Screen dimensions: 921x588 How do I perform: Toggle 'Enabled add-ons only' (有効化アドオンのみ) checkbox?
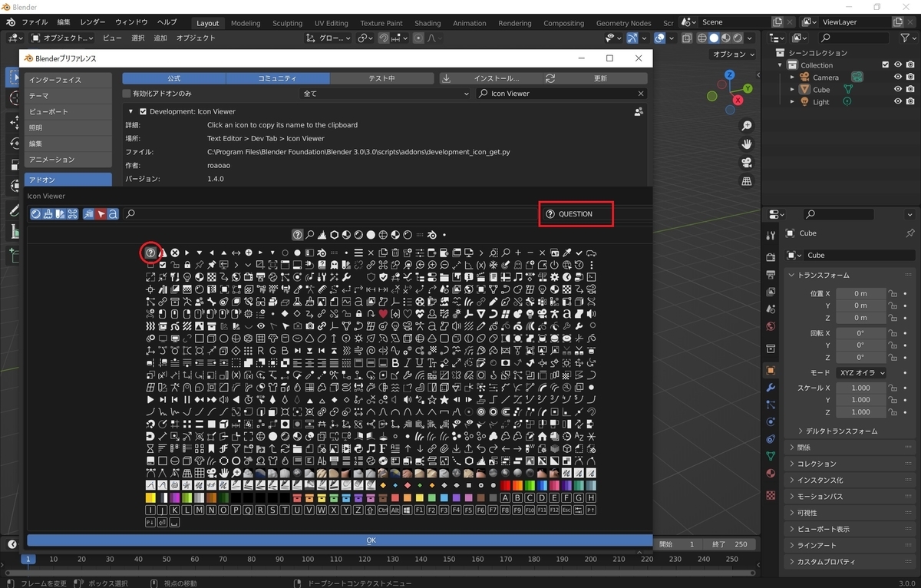coord(127,94)
